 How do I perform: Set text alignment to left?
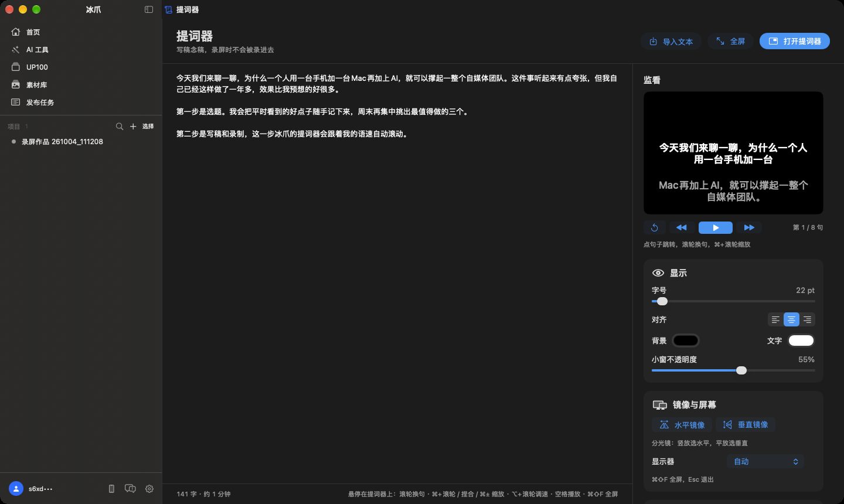(x=775, y=320)
